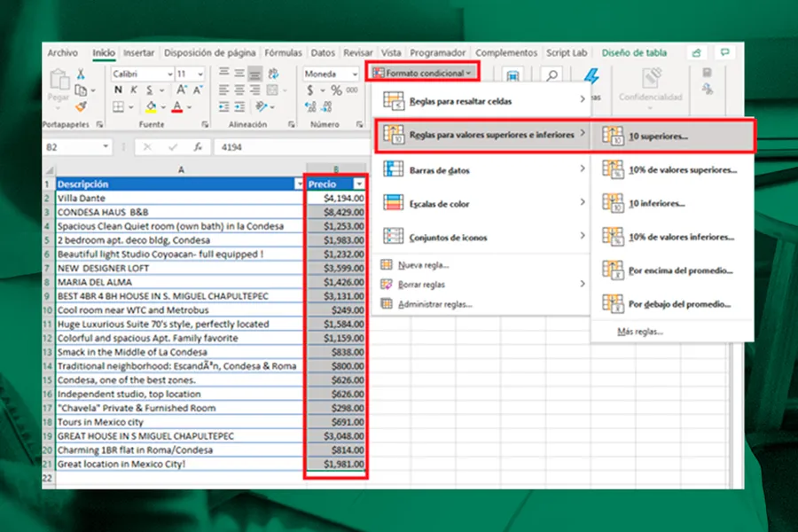Image resolution: width=798 pixels, height=532 pixels.
Task: Open Escalas de color submenu
Action: (482, 204)
